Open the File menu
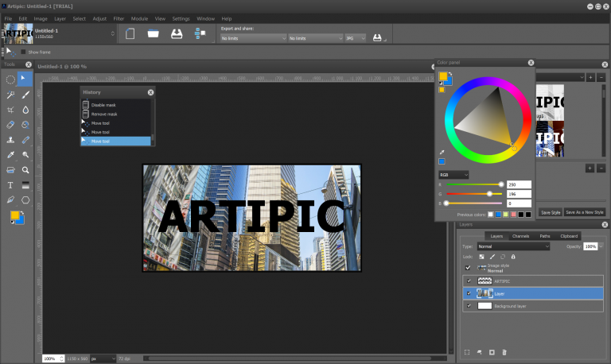This screenshot has height=364, width=611. (x=8, y=18)
